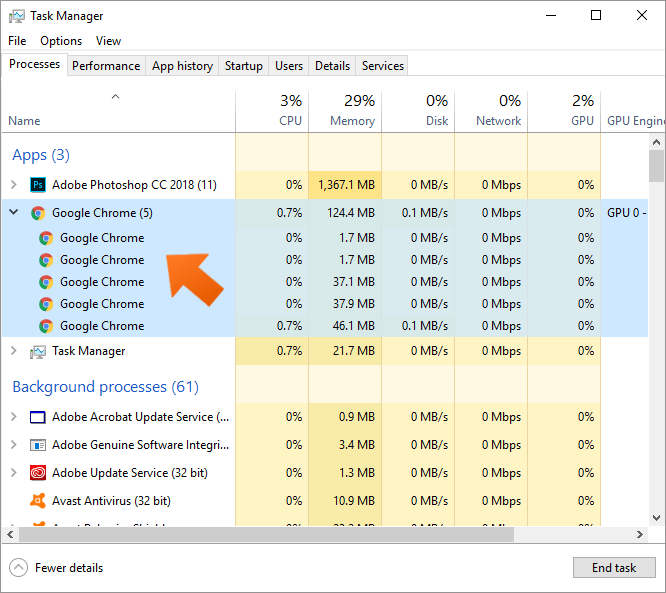This screenshot has height=593, width=666.
Task: Sort by the Disk column header
Action: click(x=418, y=111)
